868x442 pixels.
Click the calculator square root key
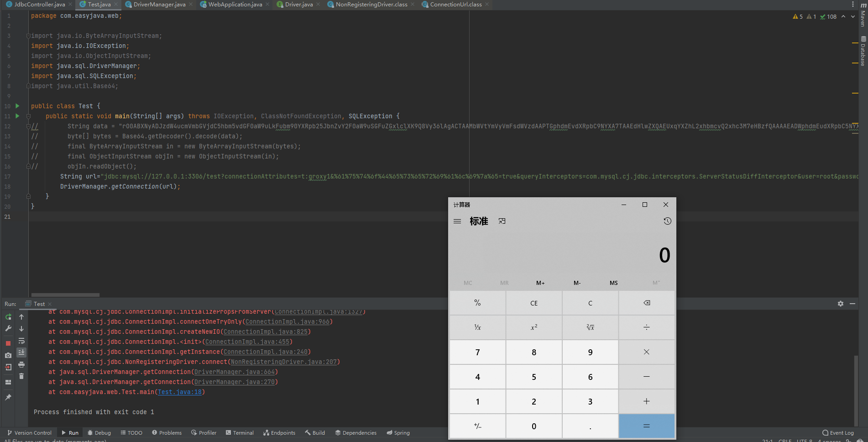[591, 327]
